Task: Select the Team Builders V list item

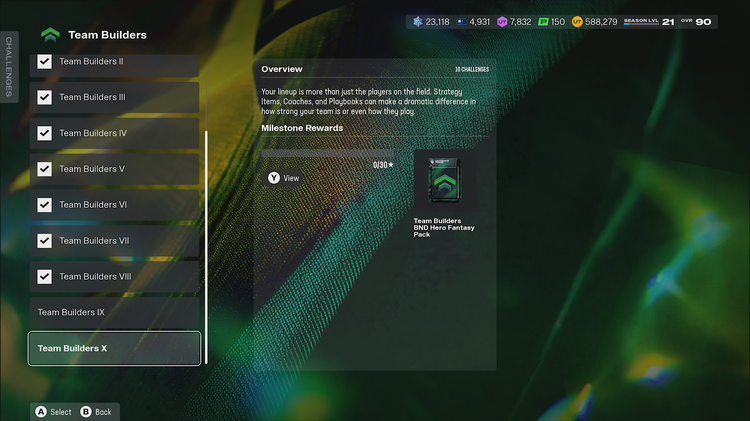Action: (x=114, y=169)
